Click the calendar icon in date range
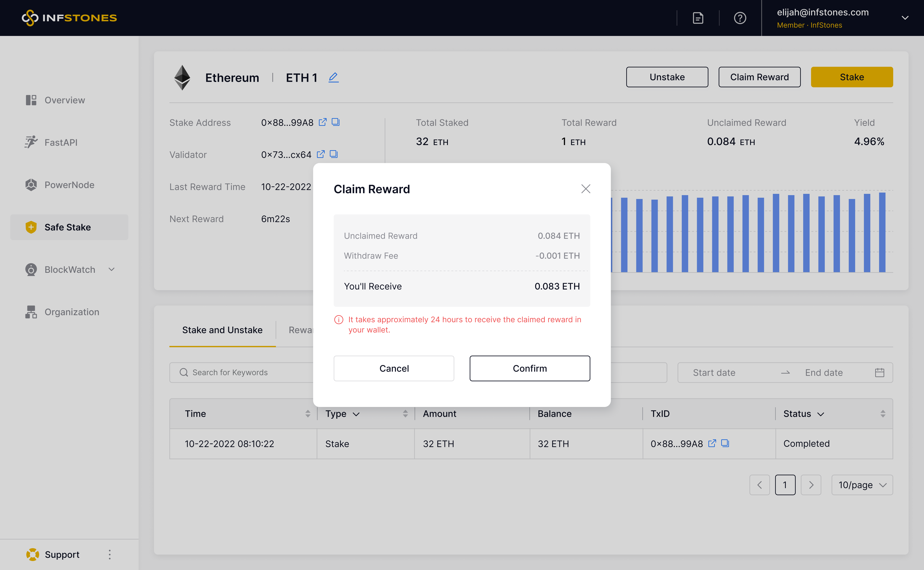This screenshot has height=570, width=924. click(x=880, y=373)
